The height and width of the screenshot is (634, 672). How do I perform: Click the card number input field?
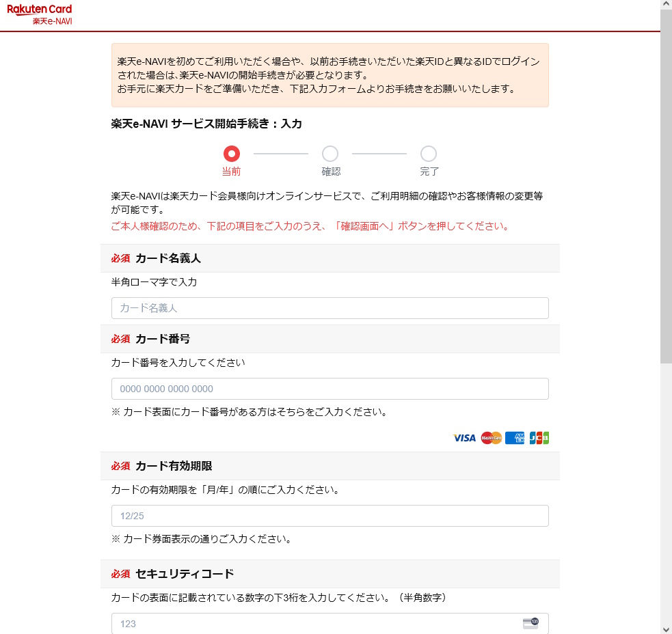(330, 389)
